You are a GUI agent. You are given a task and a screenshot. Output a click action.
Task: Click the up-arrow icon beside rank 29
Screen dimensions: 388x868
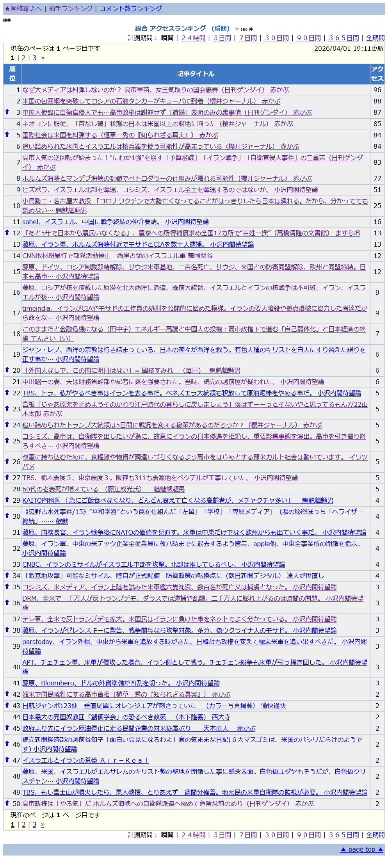(7, 500)
